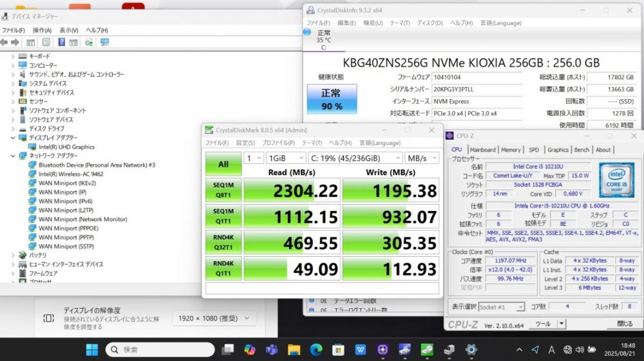
Task: Run the RND4K Q1T1 test button
Action: tap(223, 268)
